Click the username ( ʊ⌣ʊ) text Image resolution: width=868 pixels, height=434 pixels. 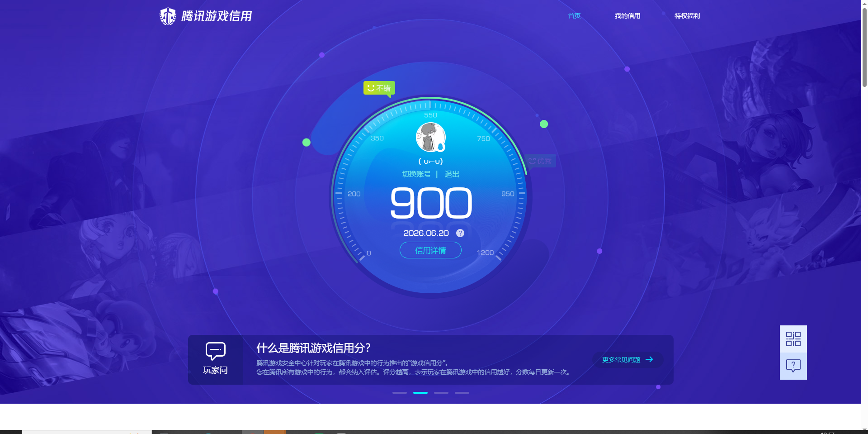click(431, 161)
